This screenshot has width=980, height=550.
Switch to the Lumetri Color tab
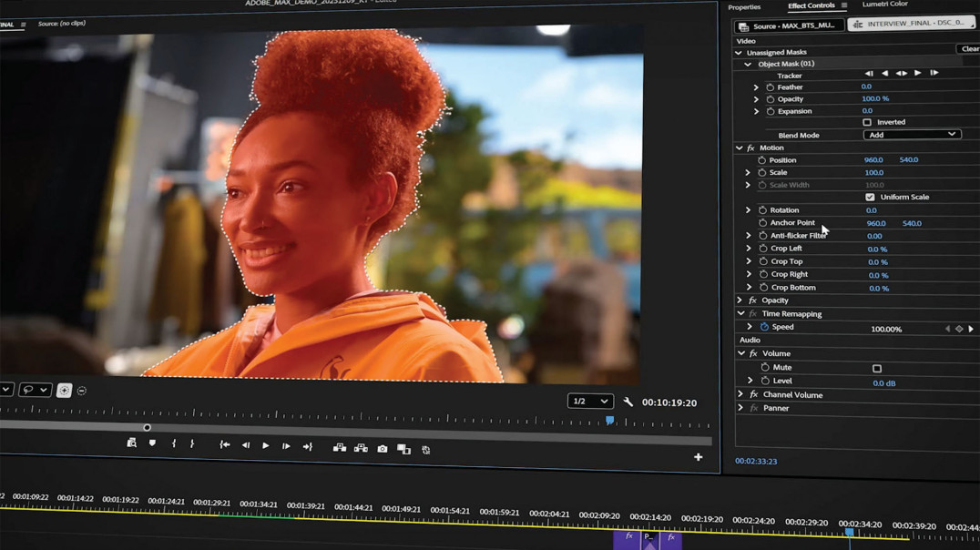click(x=884, y=5)
